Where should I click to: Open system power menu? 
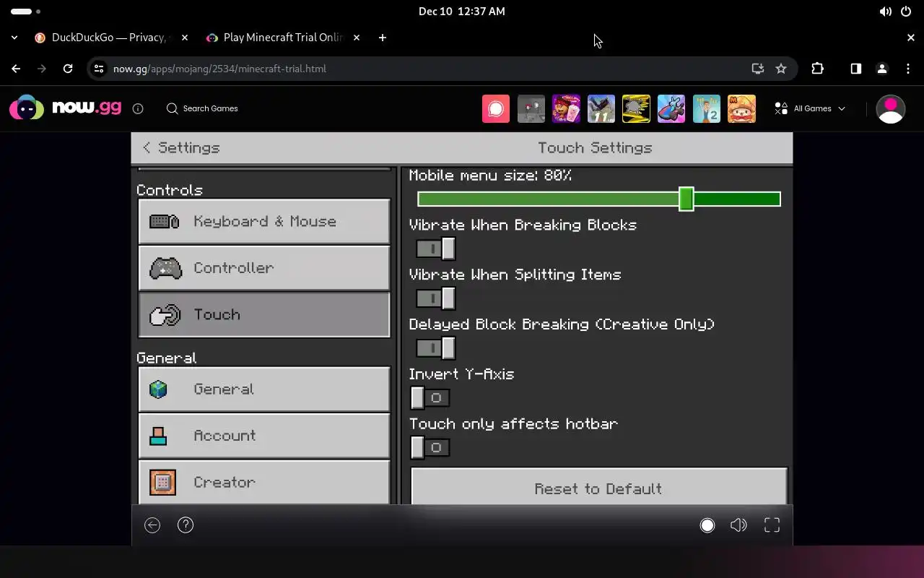pos(906,12)
